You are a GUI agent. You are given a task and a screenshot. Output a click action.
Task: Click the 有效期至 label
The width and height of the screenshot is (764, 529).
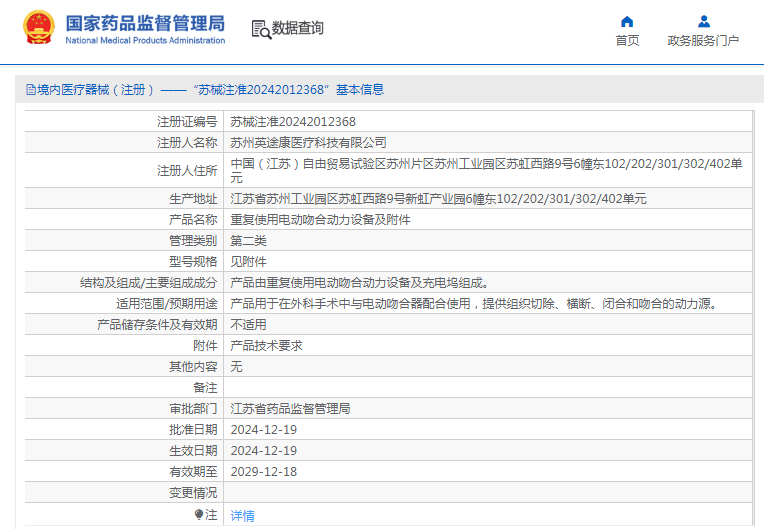tap(193, 471)
